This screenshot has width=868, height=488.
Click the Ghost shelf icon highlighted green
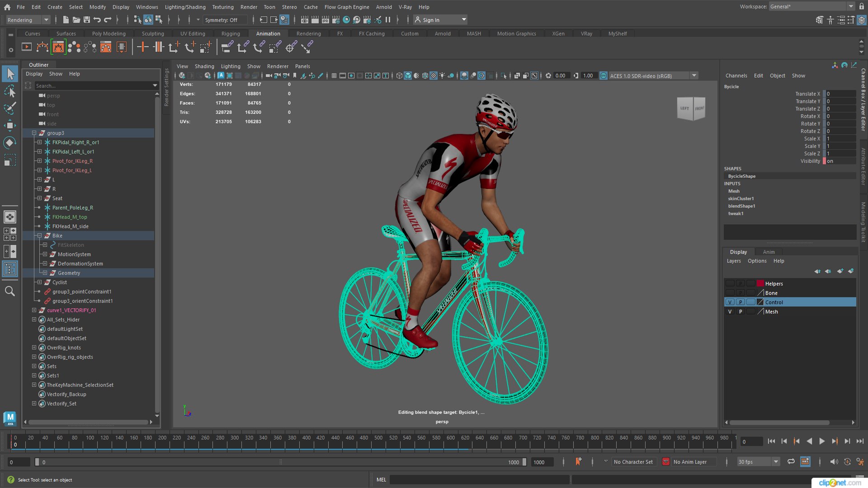(x=58, y=47)
